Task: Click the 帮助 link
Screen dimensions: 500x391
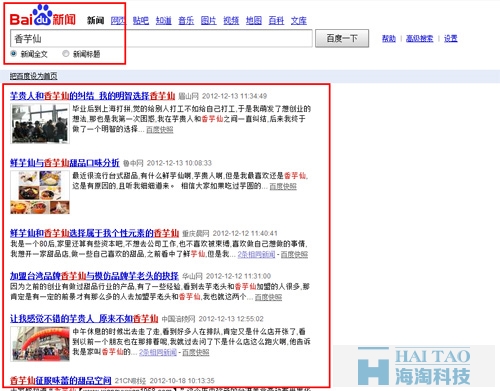Action: 389,39
